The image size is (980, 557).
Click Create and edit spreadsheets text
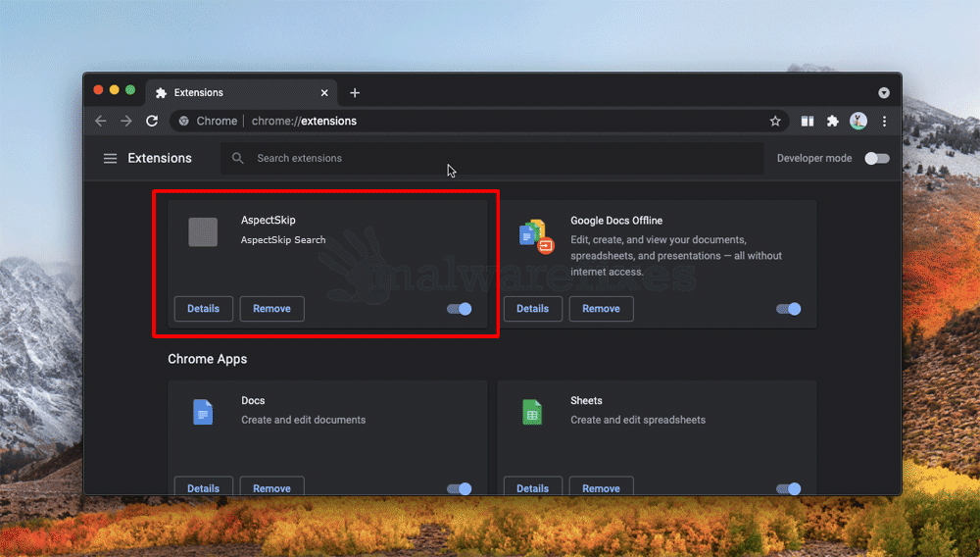[x=638, y=420]
